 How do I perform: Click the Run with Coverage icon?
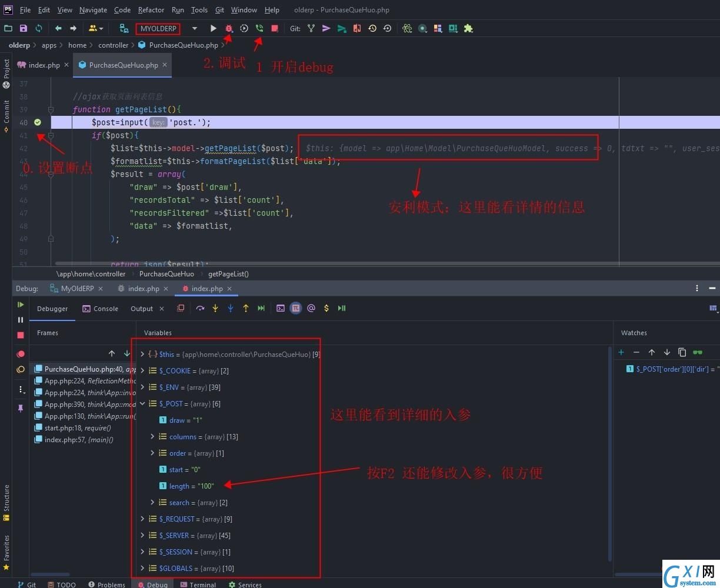(244, 28)
